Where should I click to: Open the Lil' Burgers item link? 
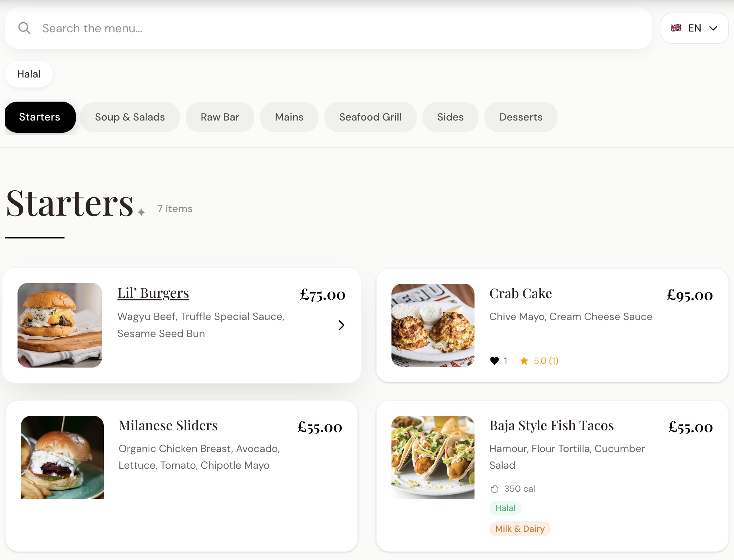153,293
